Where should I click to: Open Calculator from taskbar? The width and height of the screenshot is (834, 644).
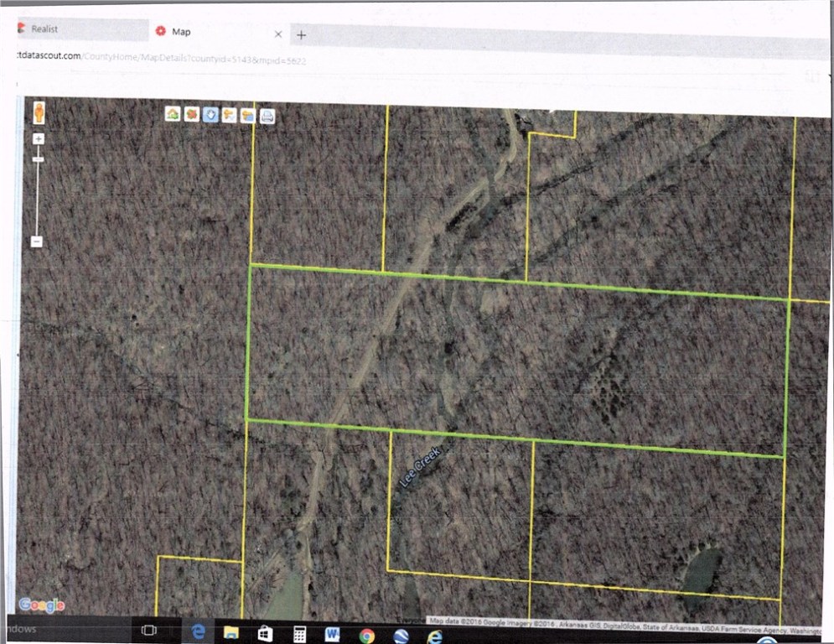pyautogui.click(x=299, y=634)
